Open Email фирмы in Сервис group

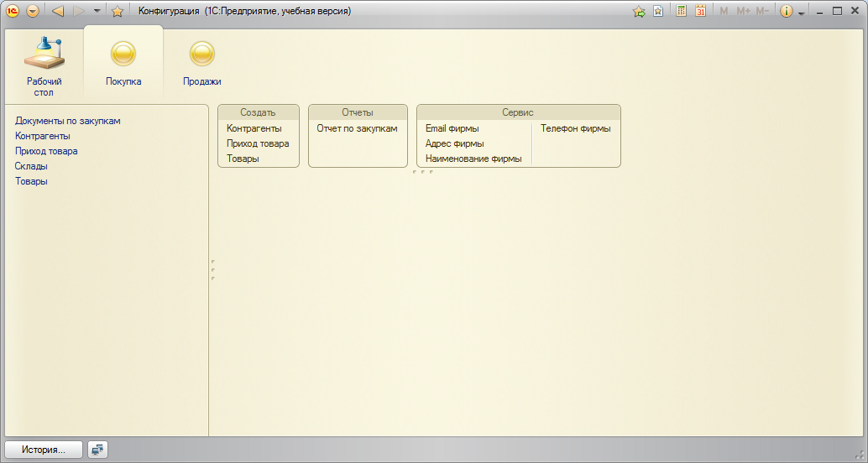pos(452,128)
